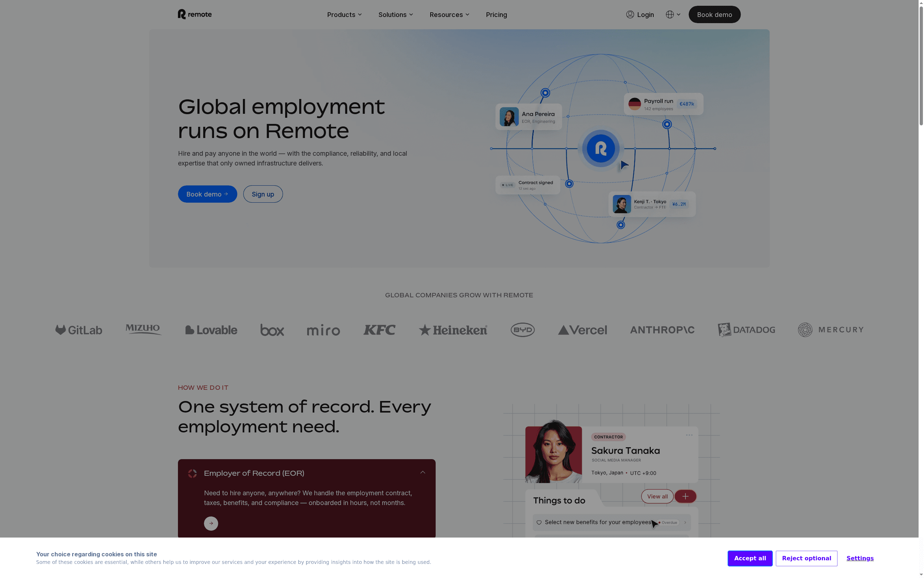Click the Kenji T. Tokyo card

point(652,204)
